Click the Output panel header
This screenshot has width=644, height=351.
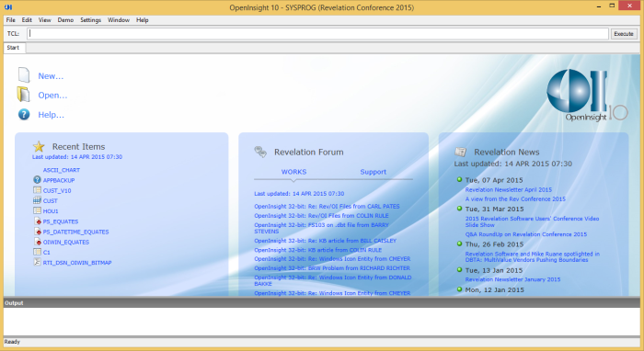[x=322, y=302]
